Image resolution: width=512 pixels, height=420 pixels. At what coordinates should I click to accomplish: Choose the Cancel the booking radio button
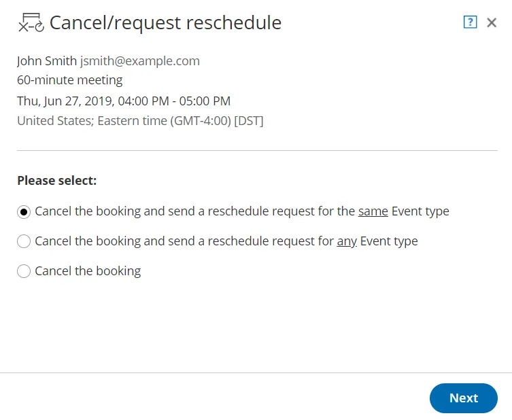tap(24, 271)
